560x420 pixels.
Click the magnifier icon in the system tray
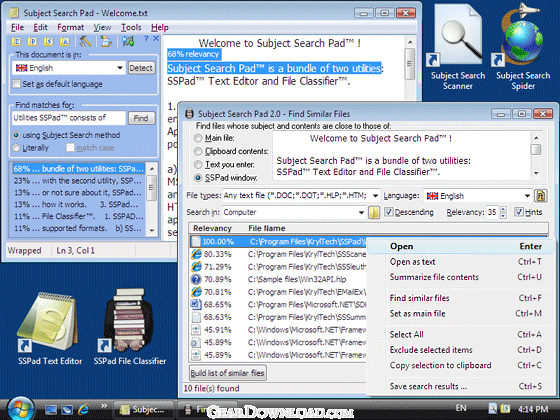(x=492, y=408)
